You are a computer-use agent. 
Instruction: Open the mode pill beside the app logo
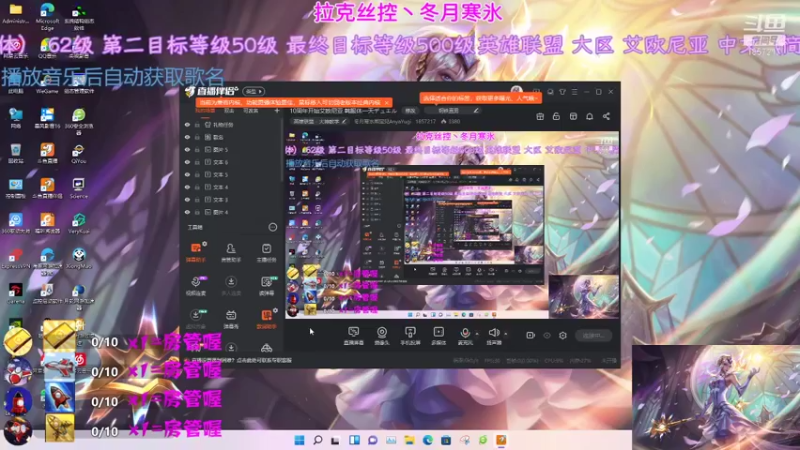(x=254, y=91)
